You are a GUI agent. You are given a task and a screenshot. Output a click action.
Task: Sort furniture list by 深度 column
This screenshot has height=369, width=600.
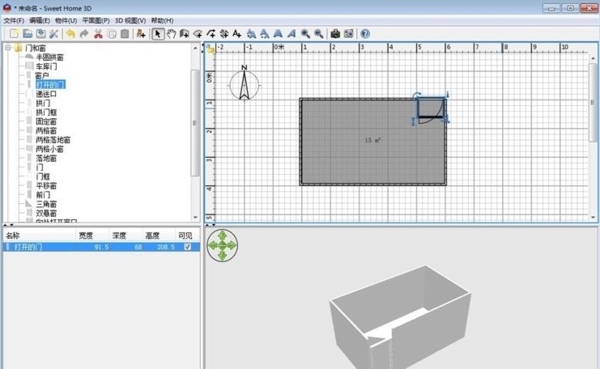click(x=127, y=235)
